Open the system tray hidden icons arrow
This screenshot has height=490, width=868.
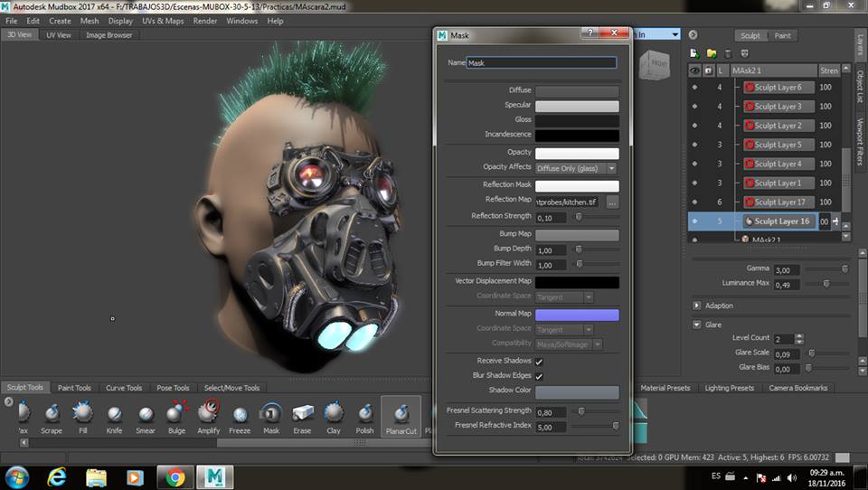pyautogui.click(x=746, y=477)
